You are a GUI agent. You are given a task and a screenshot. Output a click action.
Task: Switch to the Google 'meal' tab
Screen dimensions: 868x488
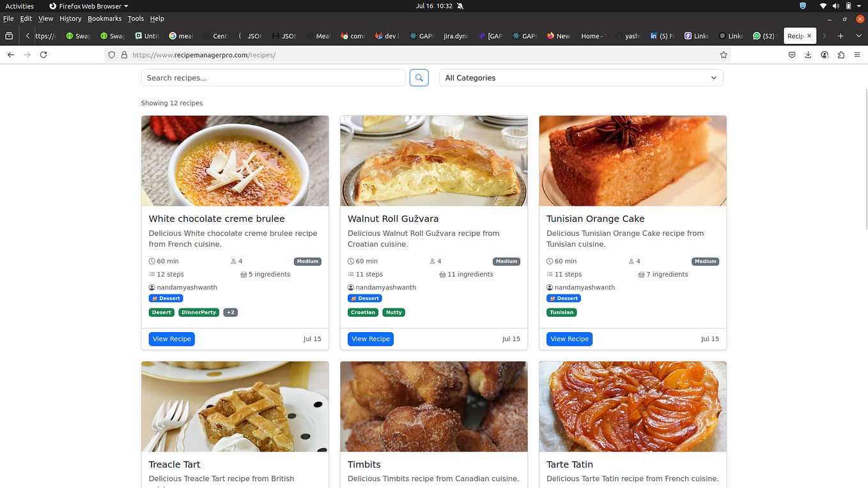[181, 36]
